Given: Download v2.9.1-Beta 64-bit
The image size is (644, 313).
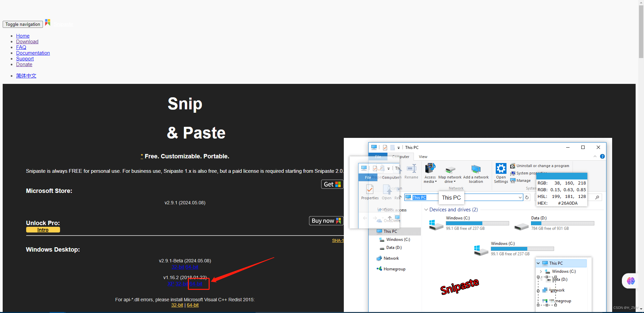Looking at the screenshot, I should click(192, 267).
